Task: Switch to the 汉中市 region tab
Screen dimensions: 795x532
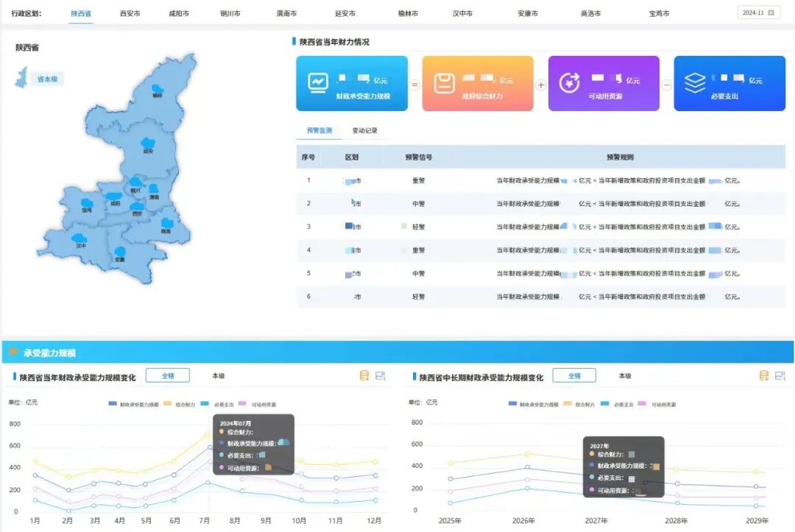Action: point(462,14)
